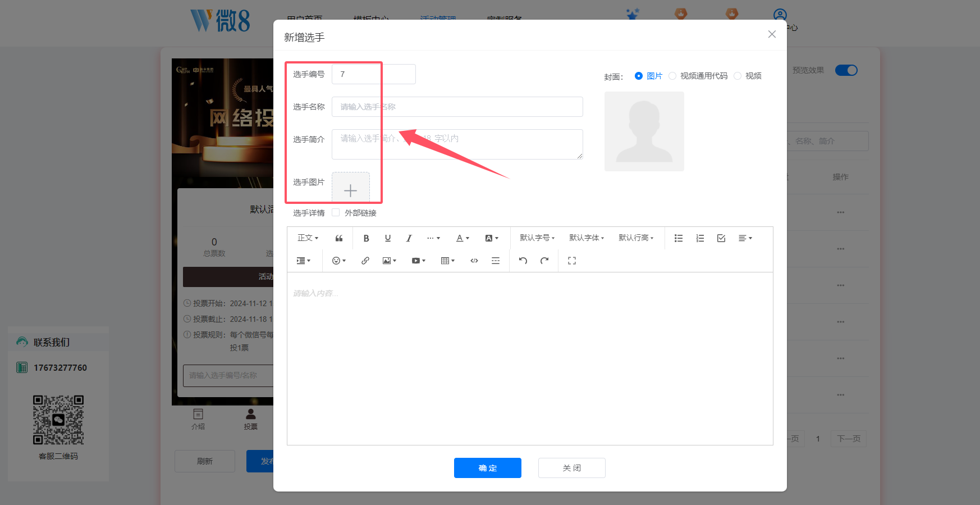The height and width of the screenshot is (505, 980).
Task: Click the 关闭 button in the dialog
Action: 572,468
